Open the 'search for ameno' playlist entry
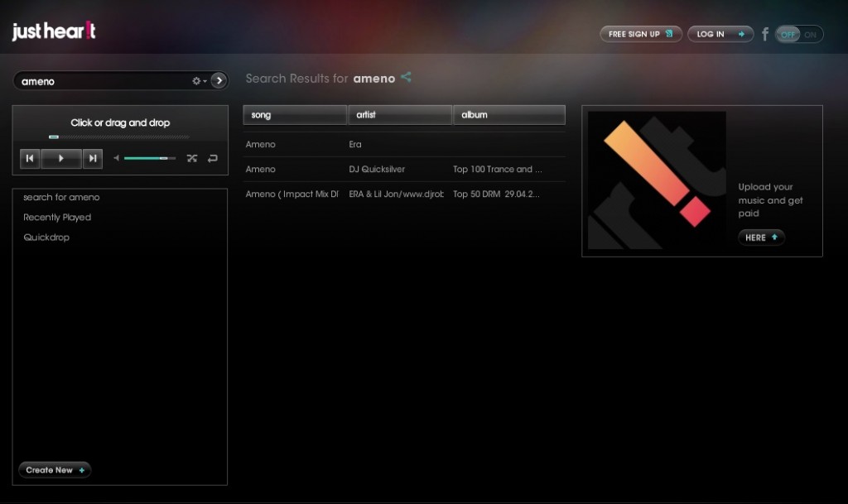 click(61, 197)
